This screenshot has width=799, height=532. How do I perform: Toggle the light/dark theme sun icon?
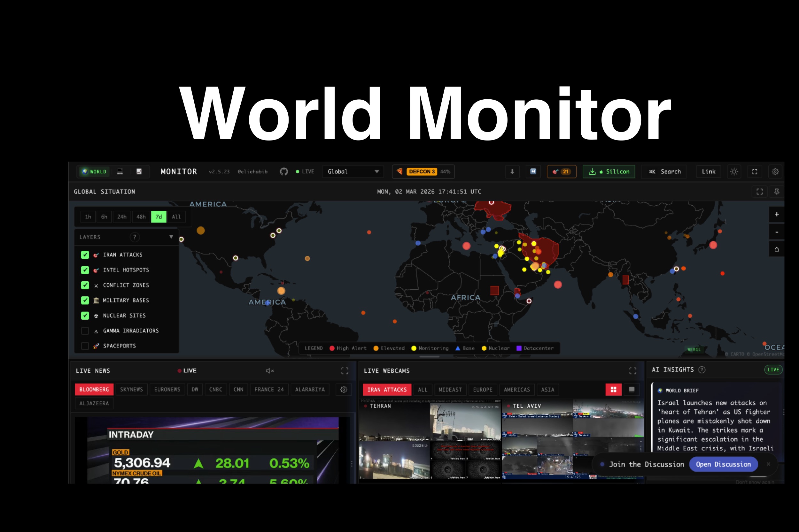point(734,172)
